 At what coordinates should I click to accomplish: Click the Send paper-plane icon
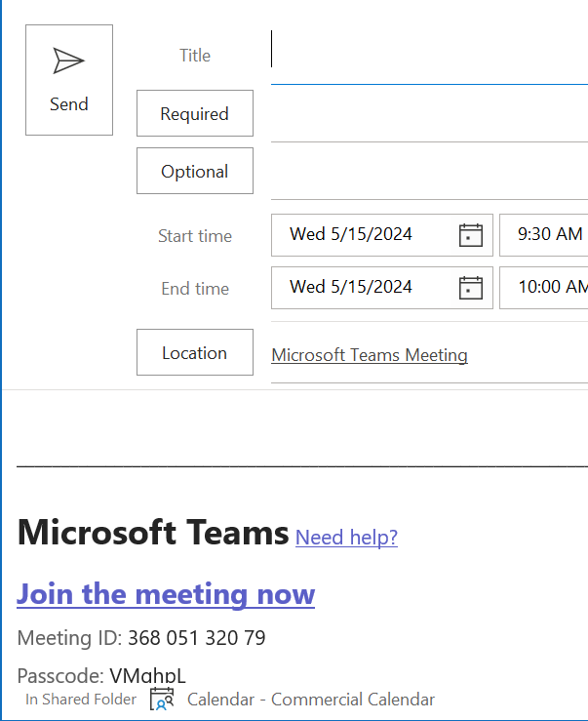(68, 60)
